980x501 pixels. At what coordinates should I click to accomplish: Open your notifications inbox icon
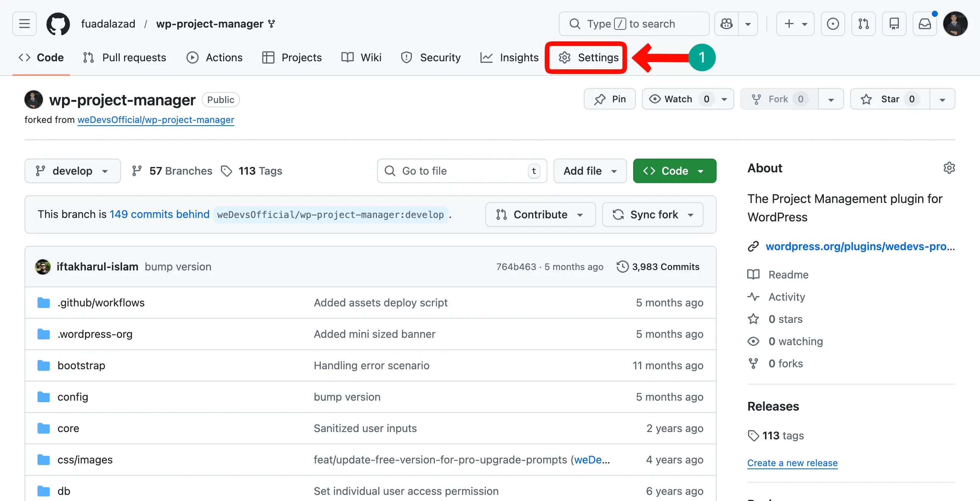(925, 23)
